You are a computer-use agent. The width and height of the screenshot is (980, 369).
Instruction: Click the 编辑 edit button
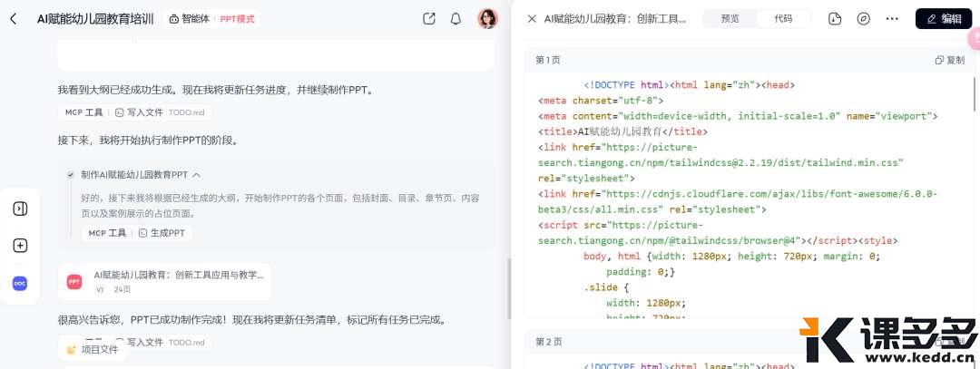[944, 19]
